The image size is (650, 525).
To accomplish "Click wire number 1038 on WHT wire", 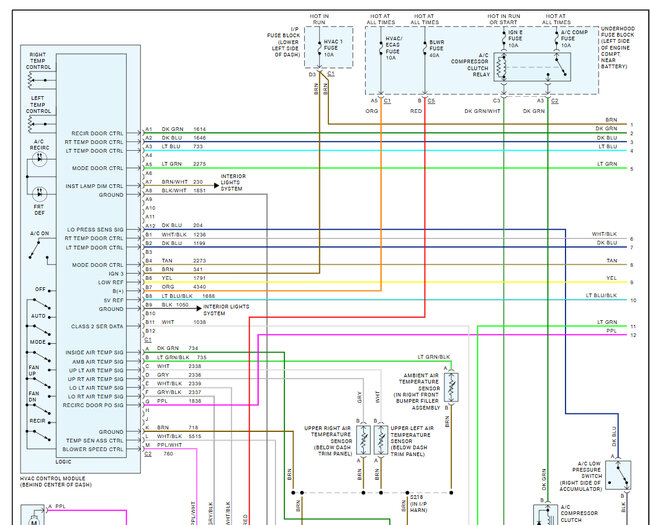I will tap(200, 322).
